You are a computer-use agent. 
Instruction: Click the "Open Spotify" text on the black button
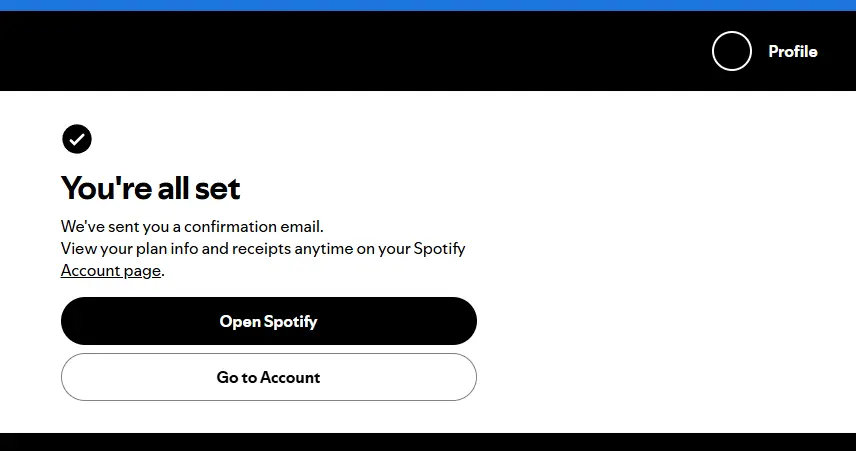click(x=269, y=322)
